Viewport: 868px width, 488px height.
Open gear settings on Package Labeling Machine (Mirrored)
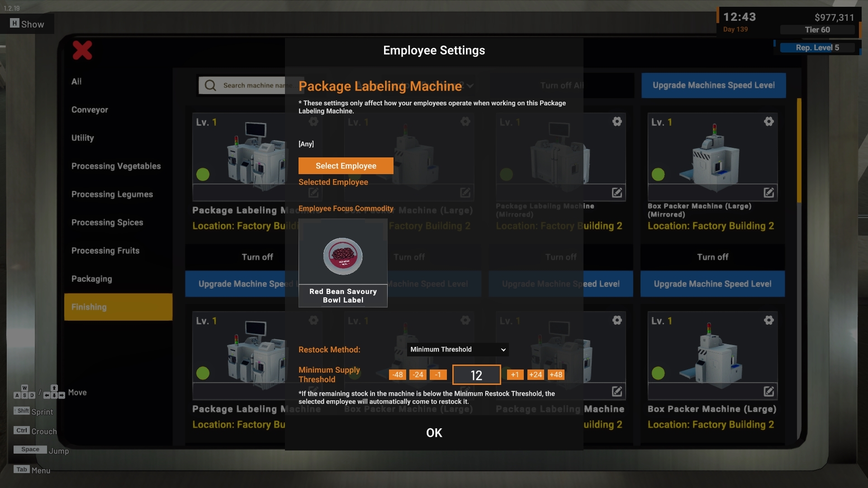coord(617,122)
